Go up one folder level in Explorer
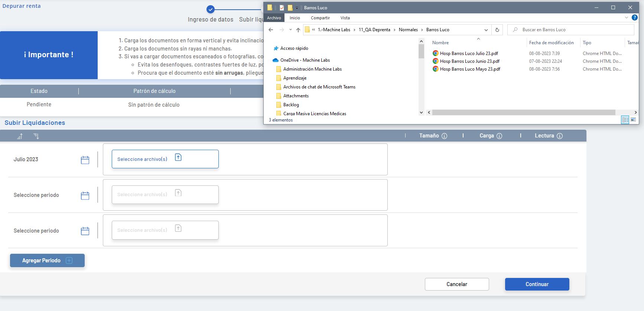 [x=298, y=30]
